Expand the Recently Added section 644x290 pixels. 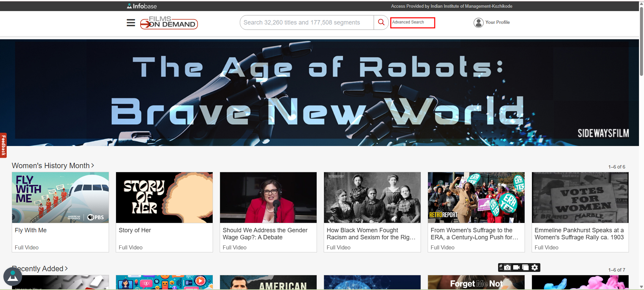[40, 269]
